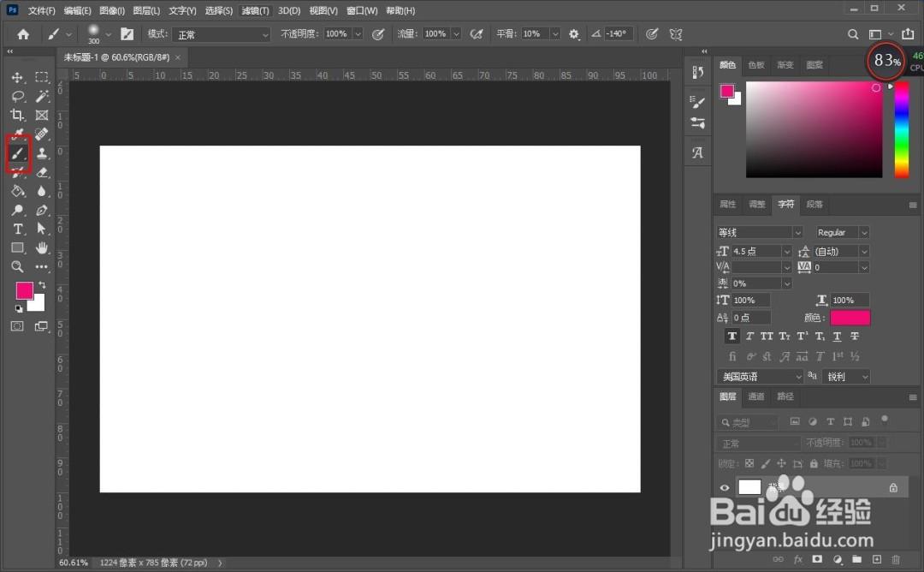Screen dimensions: 924x572
Task: Toggle pressure for opacity
Action: tap(378, 34)
